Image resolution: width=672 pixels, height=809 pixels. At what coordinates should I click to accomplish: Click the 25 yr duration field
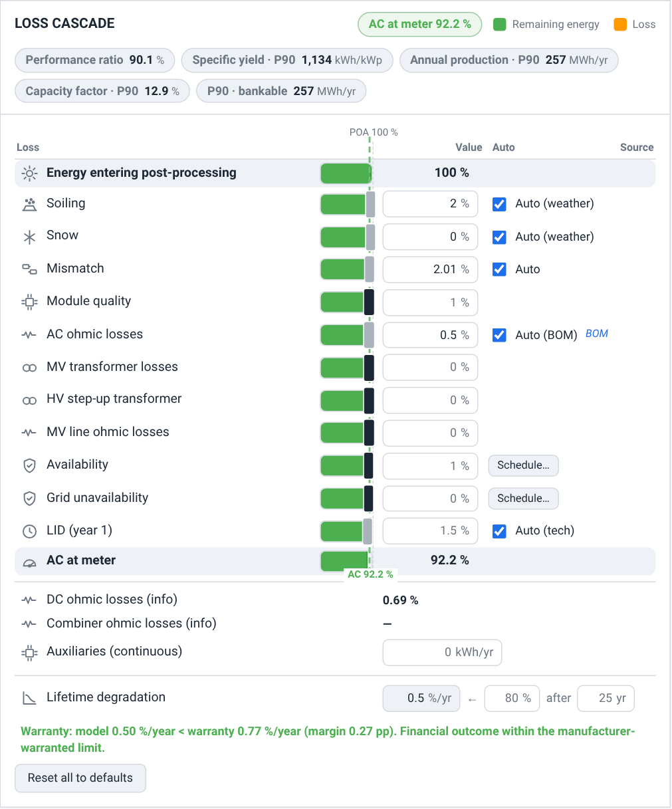tap(606, 699)
